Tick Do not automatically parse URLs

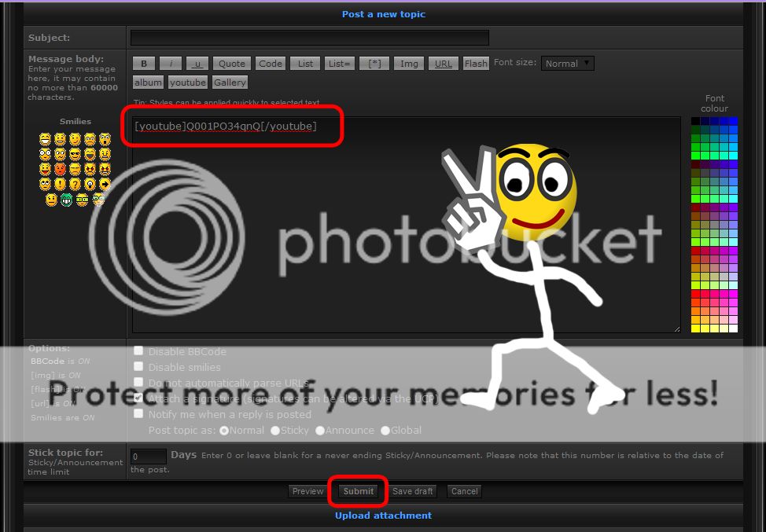click(x=138, y=382)
